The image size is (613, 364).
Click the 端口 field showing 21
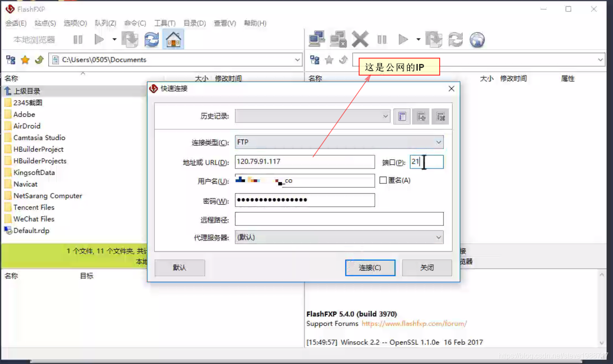click(427, 162)
